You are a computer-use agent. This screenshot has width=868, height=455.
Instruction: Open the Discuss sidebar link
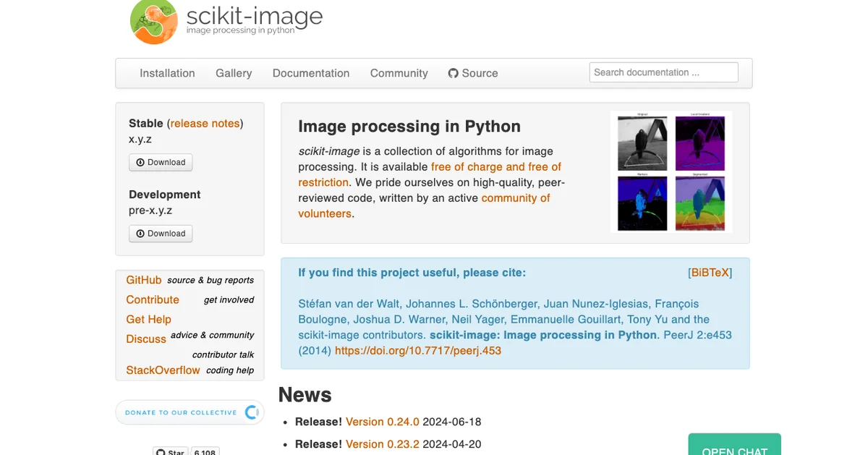146,339
